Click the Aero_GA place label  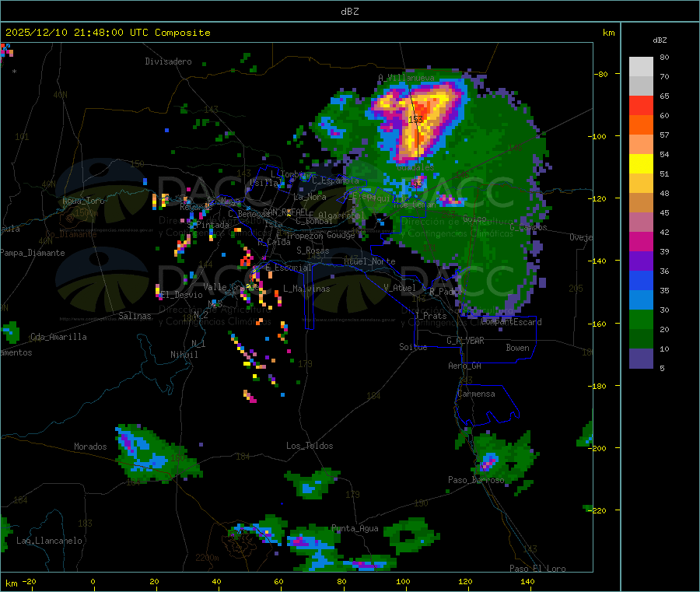(x=465, y=366)
